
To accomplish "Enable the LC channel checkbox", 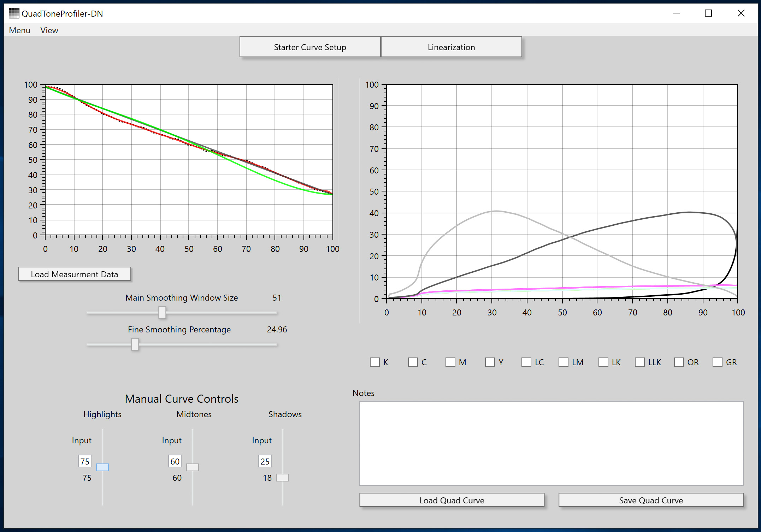I will click(x=526, y=362).
